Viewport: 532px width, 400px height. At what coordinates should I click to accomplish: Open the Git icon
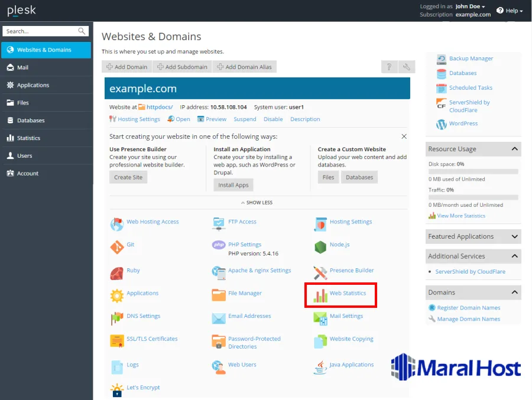pos(116,247)
